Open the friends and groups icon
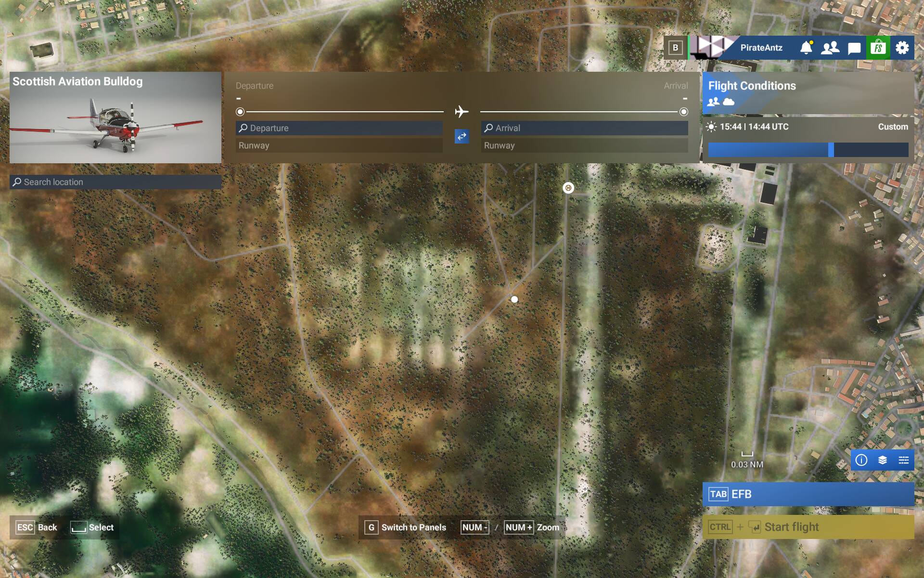This screenshot has width=924, height=578. pos(830,48)
